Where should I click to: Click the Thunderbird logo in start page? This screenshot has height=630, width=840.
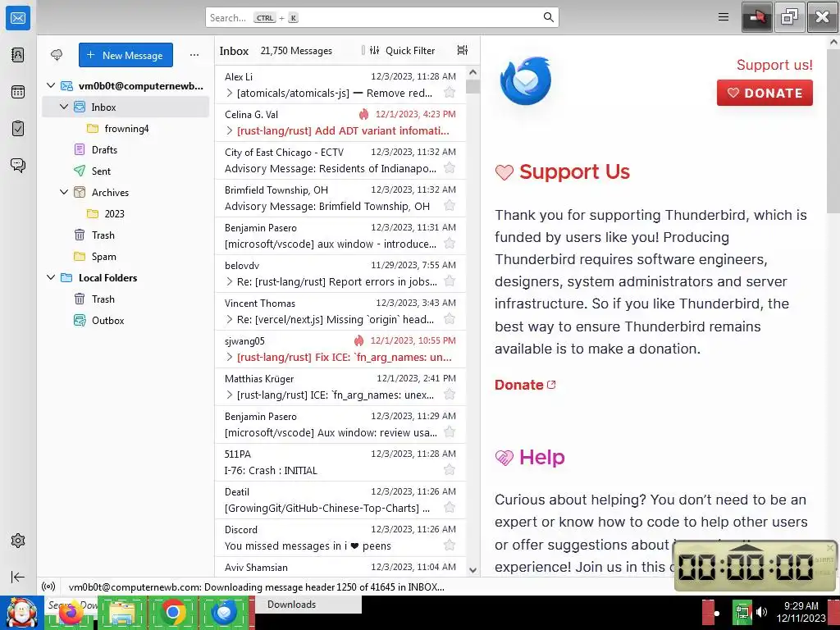(526, 81)
